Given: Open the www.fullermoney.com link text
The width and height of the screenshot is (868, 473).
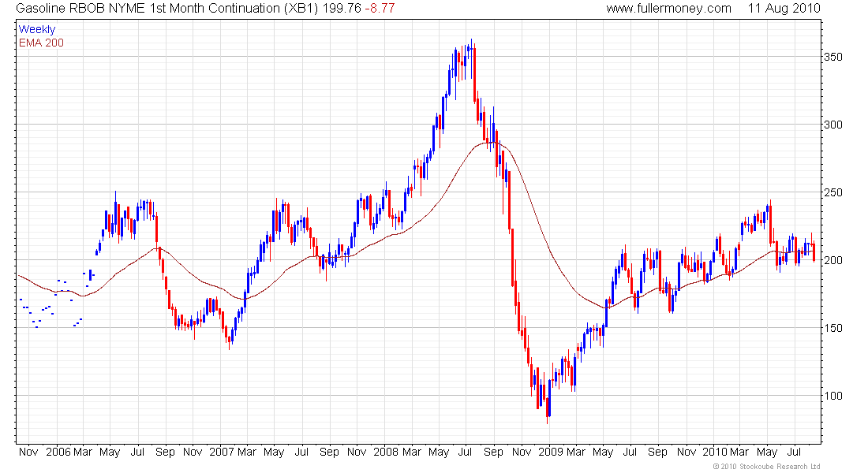Looking at the screenshot, I should (x=668, y=9).
